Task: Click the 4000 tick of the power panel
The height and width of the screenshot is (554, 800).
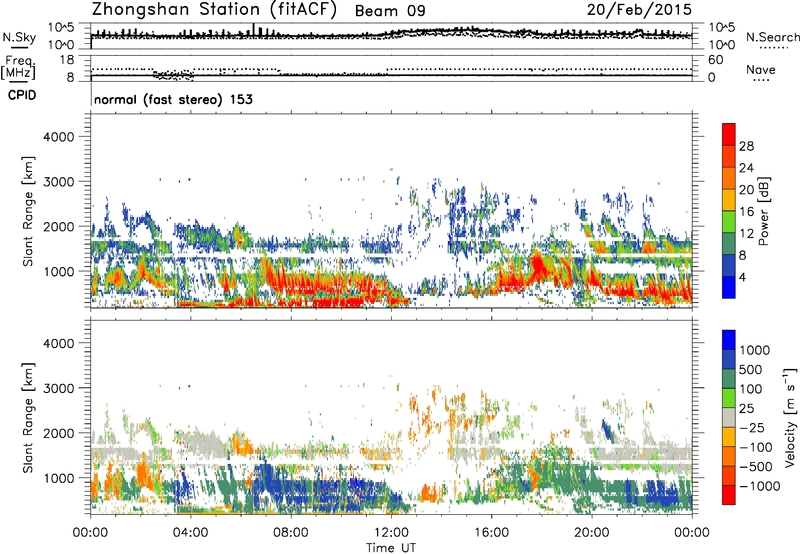Action: (58, 137)
